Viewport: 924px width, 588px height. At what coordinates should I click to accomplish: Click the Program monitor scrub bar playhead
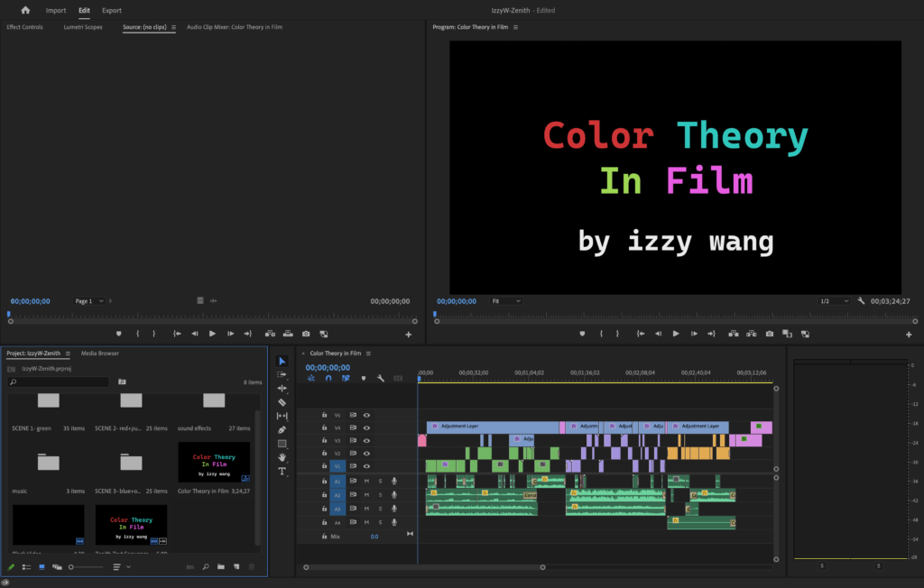coord(435,316)
